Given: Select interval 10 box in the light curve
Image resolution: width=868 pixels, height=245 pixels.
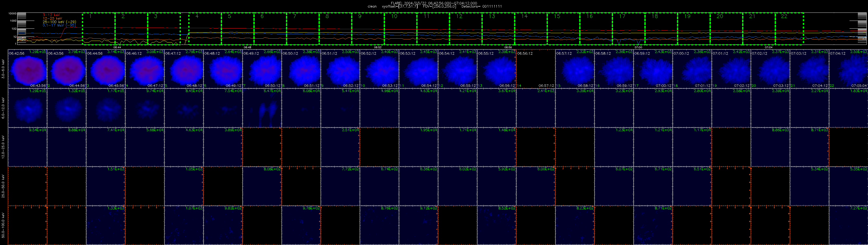Looking at the screenshot, I should tap(401, 29).
